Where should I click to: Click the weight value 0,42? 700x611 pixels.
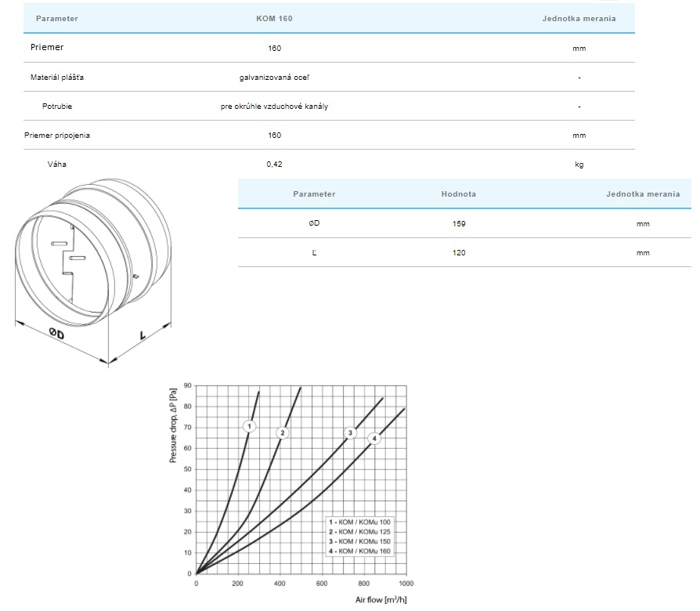[x=274, y=164]
